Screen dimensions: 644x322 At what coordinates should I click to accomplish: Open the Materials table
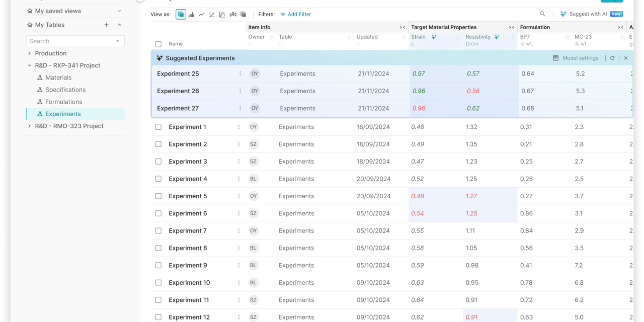click(58, 77)
